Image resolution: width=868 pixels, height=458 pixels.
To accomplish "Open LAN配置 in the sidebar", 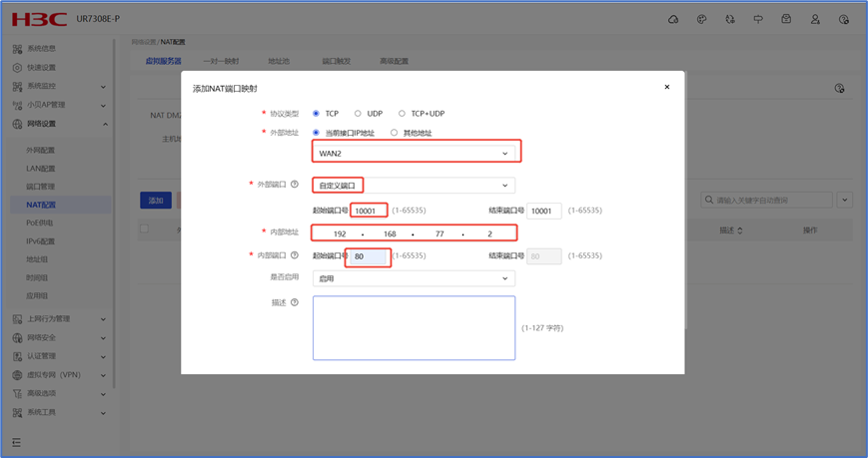I will [41, 169].
